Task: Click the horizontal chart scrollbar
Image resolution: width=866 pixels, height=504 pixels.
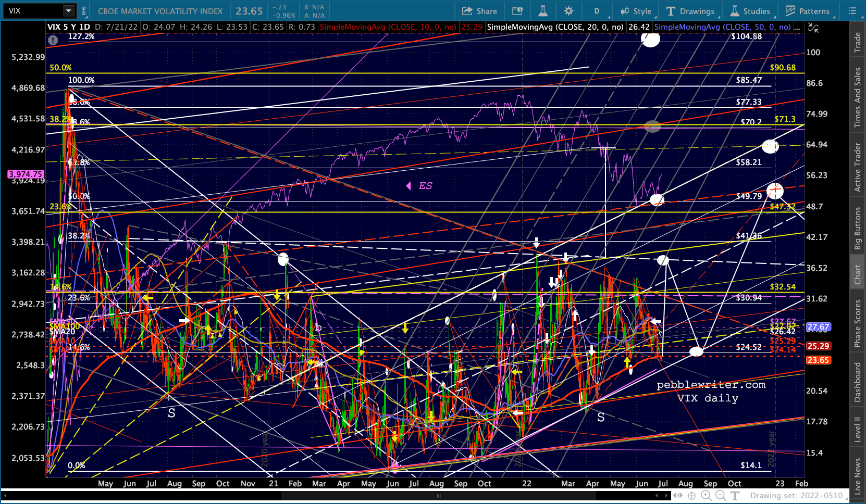Action: point(439,496)
